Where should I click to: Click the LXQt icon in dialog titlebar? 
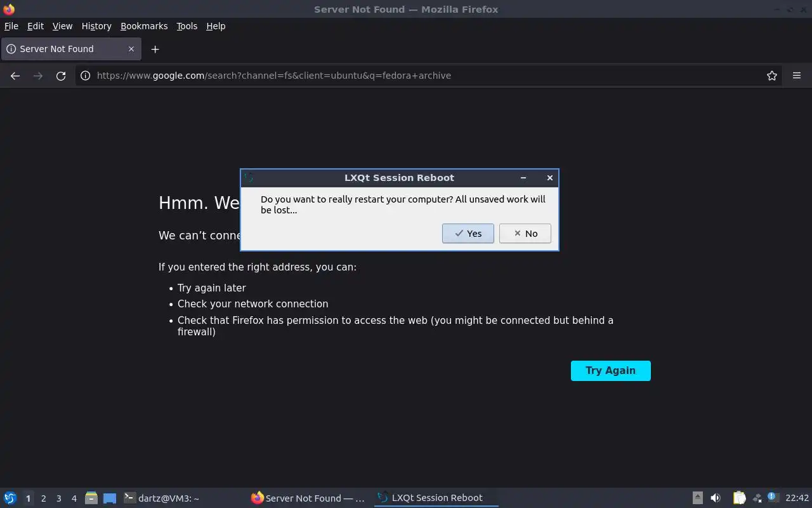(249, 178)
